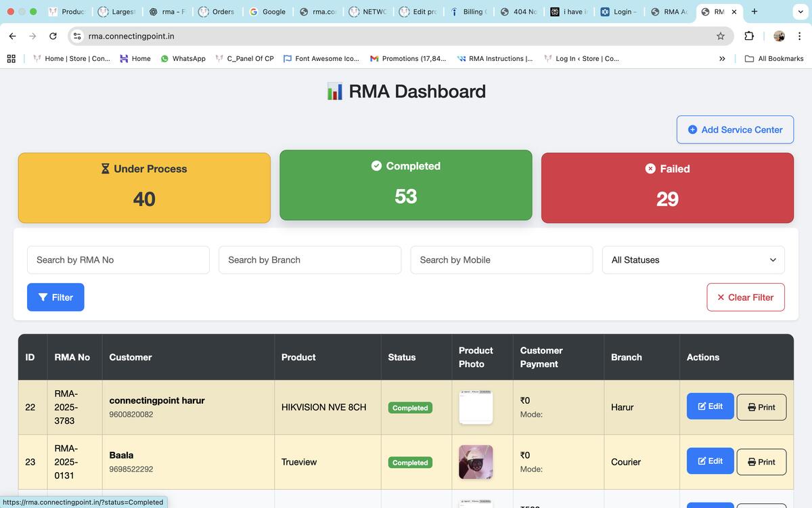Image resolution: width=812 pixels, height=508 pixels.
Task: Click the site information icon in address bar
Action: 77,36
